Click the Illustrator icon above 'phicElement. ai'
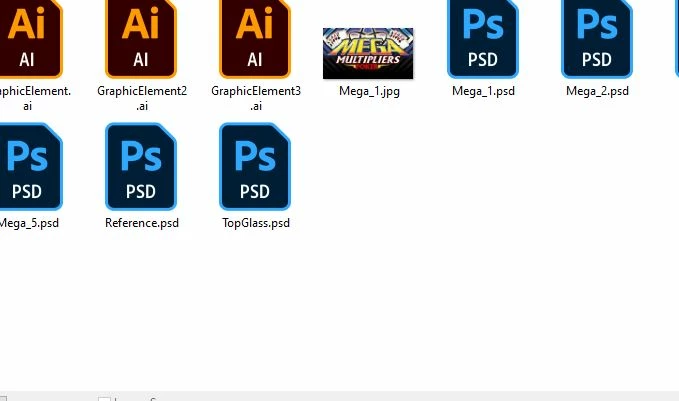Screen dimensions: 679x401 click(30, 39)
